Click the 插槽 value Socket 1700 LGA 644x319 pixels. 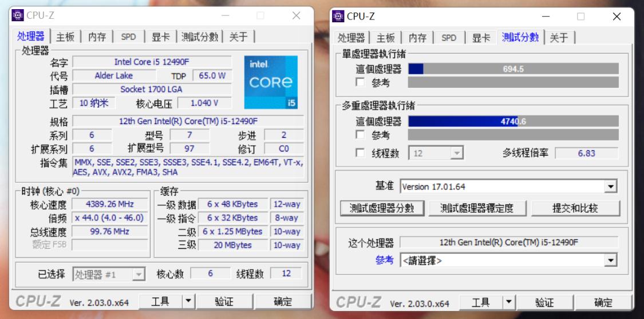pos(152,89)
